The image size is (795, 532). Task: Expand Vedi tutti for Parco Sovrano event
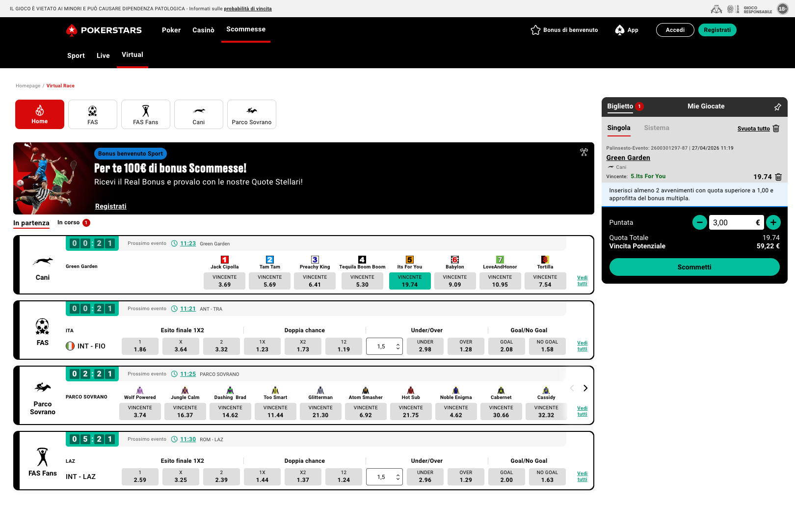583,411
